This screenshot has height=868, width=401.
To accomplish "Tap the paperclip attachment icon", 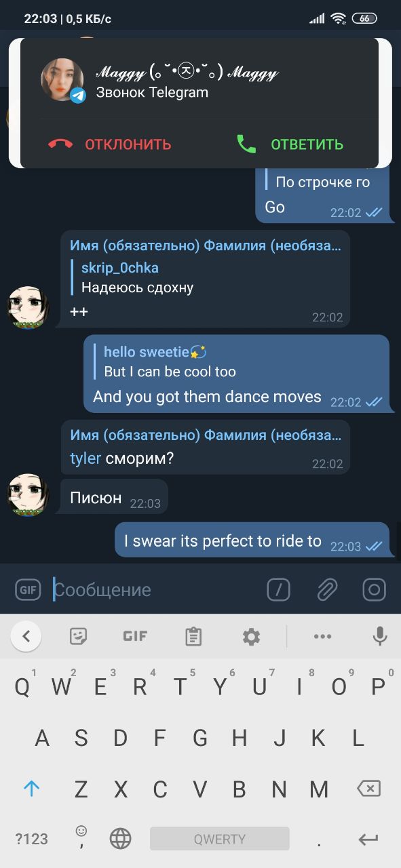I will 326,589.
